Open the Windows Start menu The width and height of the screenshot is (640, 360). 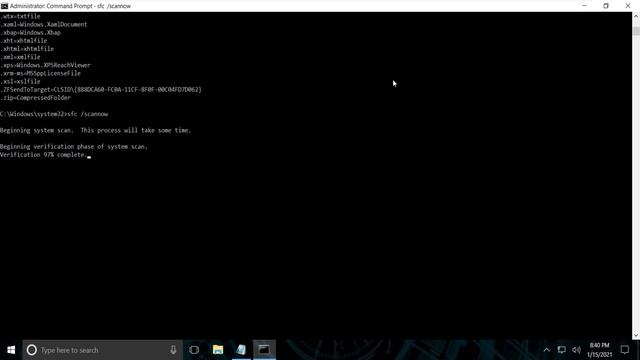(11, 350)
